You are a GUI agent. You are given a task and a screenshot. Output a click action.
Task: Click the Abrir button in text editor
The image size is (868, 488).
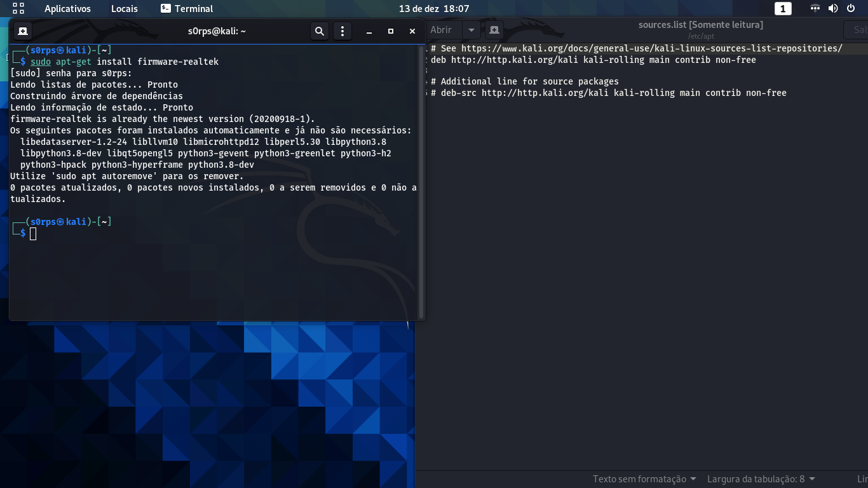(441, 30)
